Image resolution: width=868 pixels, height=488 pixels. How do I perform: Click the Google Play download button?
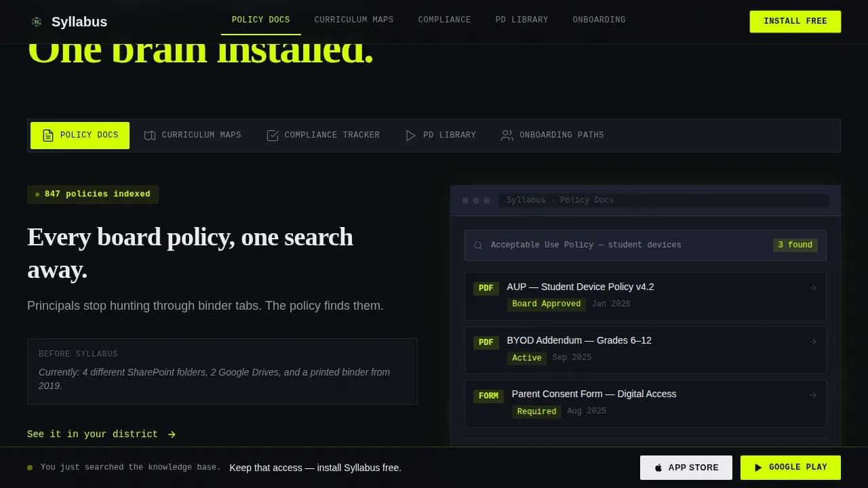(x=791, y=468)
